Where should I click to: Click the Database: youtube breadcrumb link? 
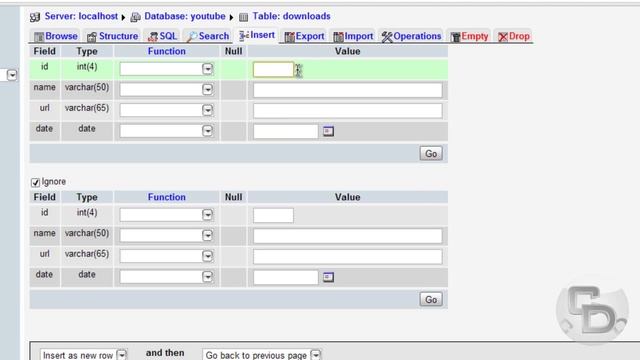184,16
